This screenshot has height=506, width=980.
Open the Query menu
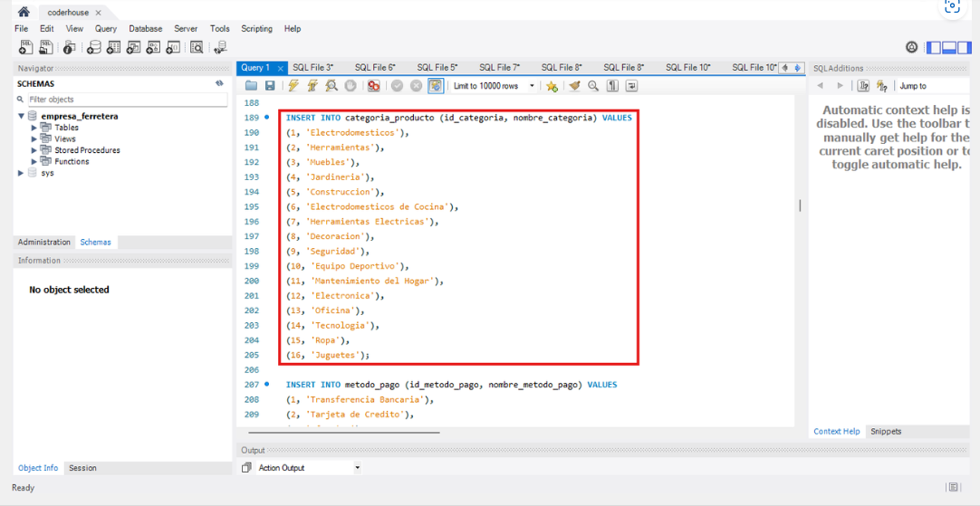(106, 29)
